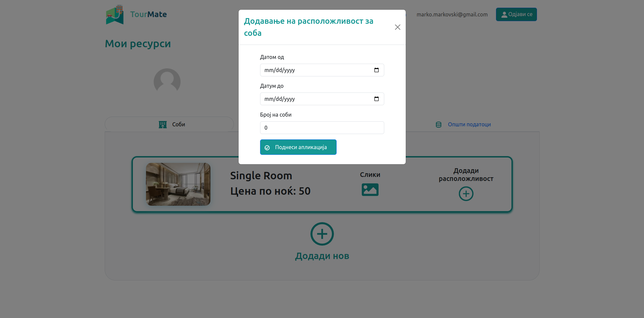The height and width of the screenshot is (318, 644).
Task: Open calendar picker for 'Датом од' field
Action: (x=376, y=70)
